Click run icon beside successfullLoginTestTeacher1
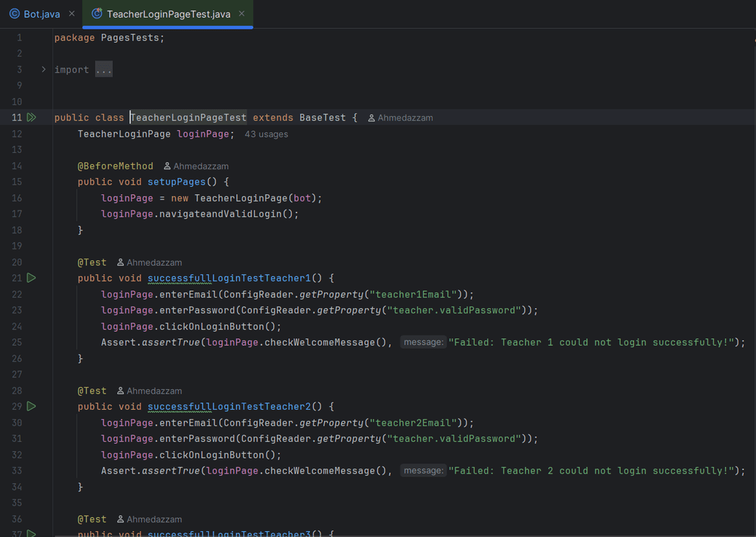The image size is (756, 537). 32,278
